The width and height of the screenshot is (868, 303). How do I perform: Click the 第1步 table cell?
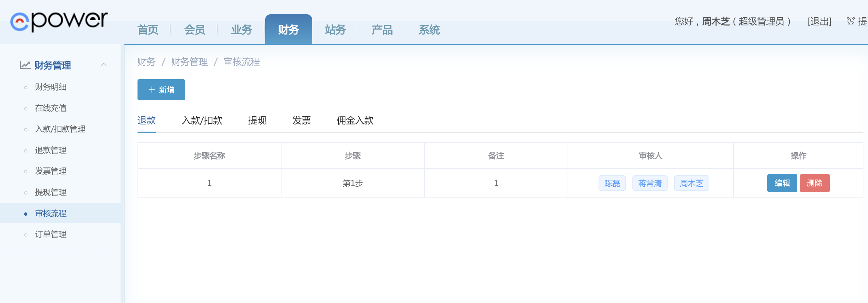pos(353,183)
